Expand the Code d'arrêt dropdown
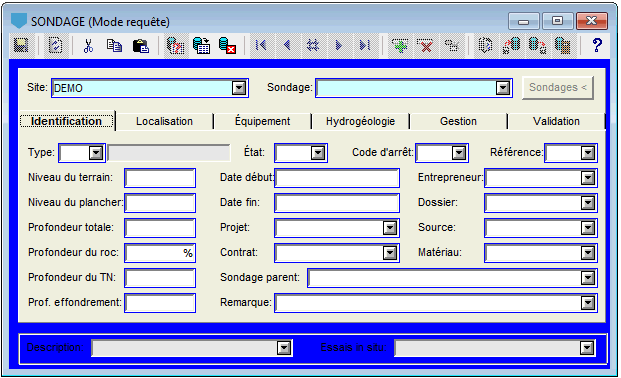Image resolution: width=621 pixels, height=378 pixels. tap(459, 153)
